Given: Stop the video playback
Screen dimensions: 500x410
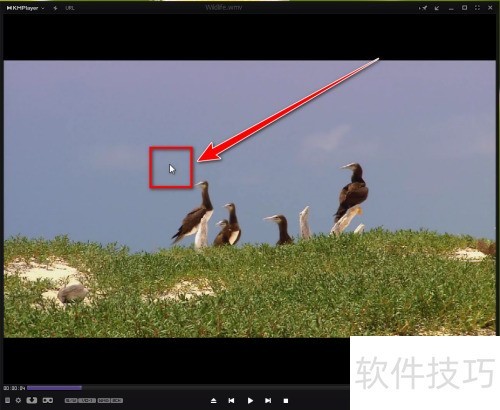Looking at the screenshot, I should pos(286,401).
